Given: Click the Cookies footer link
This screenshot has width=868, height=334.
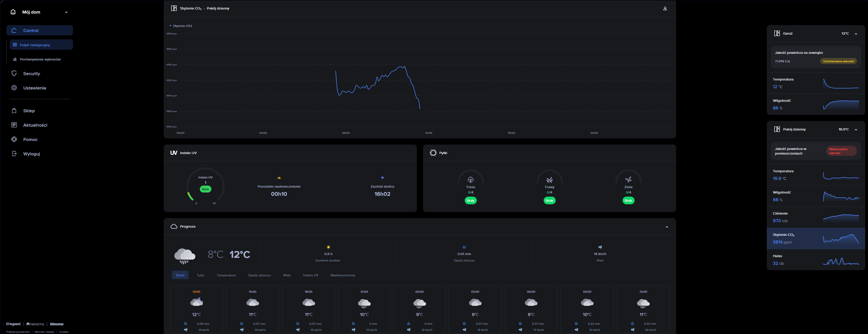Looking at the screenshot, I should tap(64, 332).
